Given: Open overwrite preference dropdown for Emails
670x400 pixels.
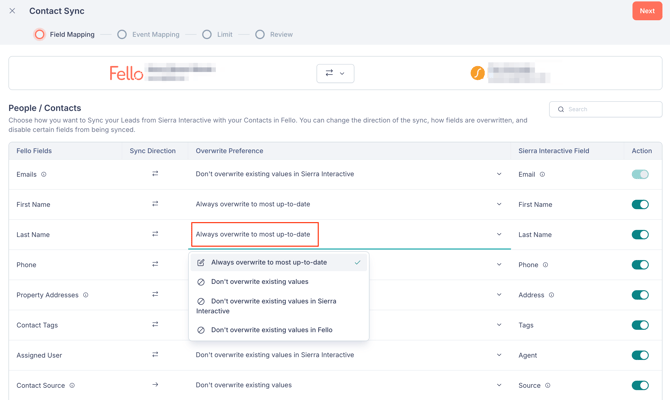Looking at the screenshot, I should point(349,174).
